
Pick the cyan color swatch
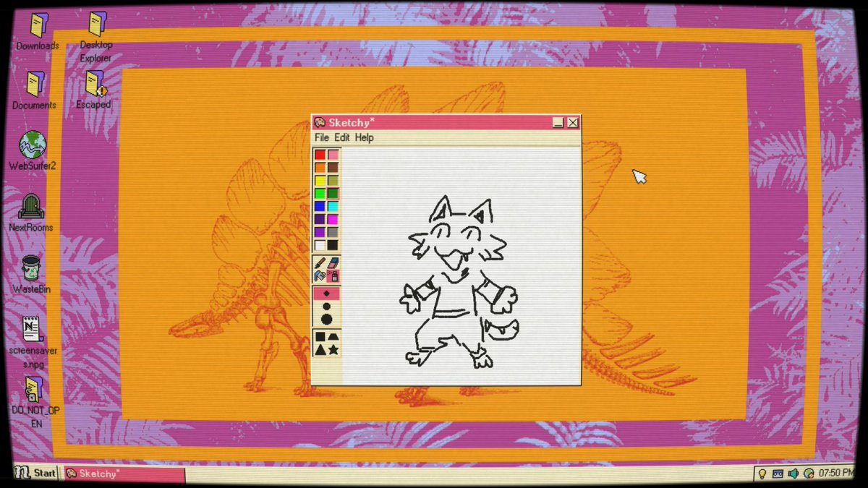click(333, 205)
